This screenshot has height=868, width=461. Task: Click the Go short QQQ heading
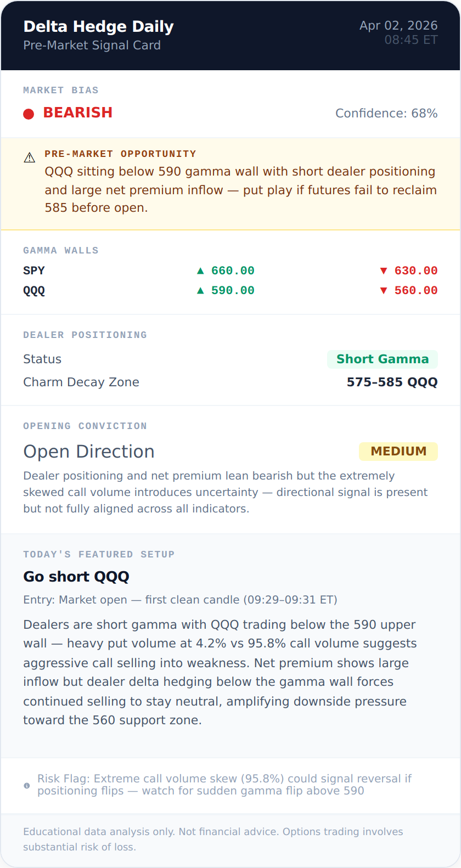click(76, 577)
